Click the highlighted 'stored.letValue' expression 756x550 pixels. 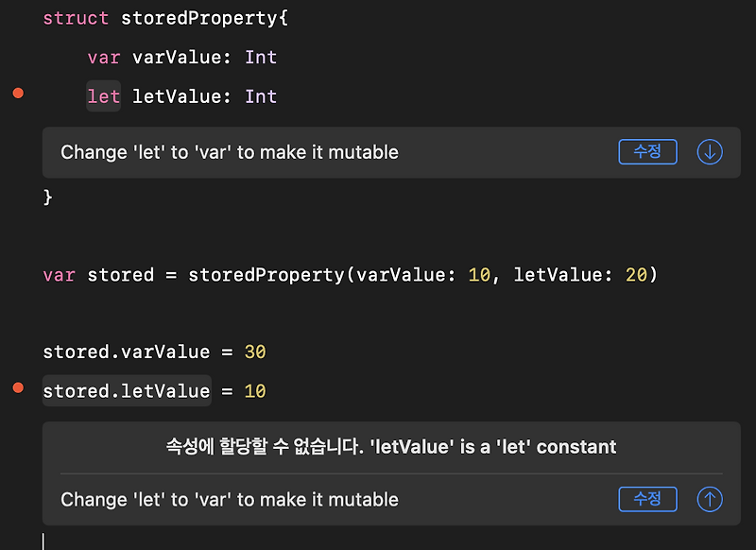[x=126, y=389]
